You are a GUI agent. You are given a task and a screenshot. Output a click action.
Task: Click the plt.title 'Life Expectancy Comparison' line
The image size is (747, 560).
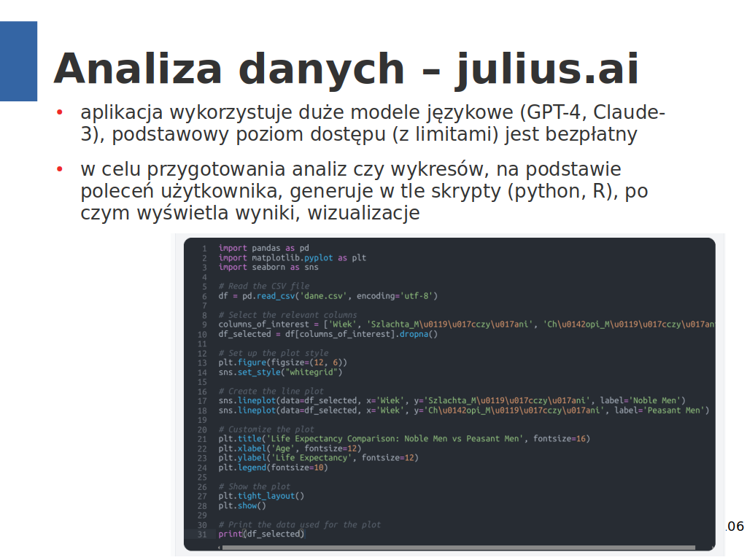(403, 438)
